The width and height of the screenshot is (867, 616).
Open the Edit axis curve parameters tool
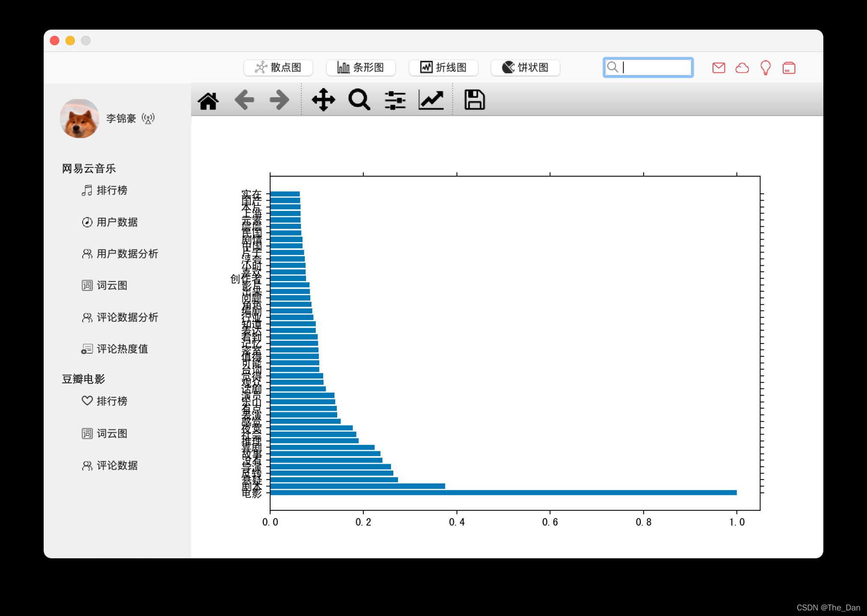click(431, 101)
